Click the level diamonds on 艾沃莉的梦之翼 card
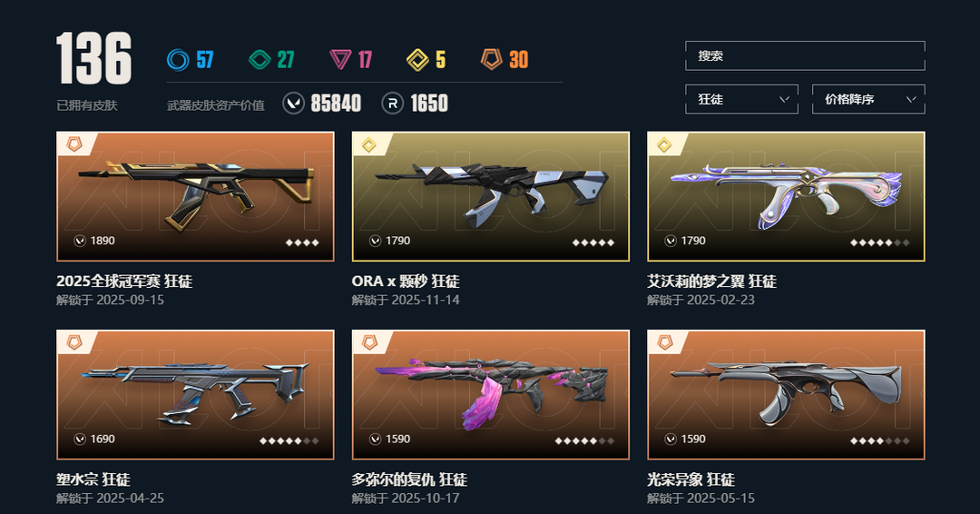The width and height of the screenshot is (980, 514). [880, 242]
